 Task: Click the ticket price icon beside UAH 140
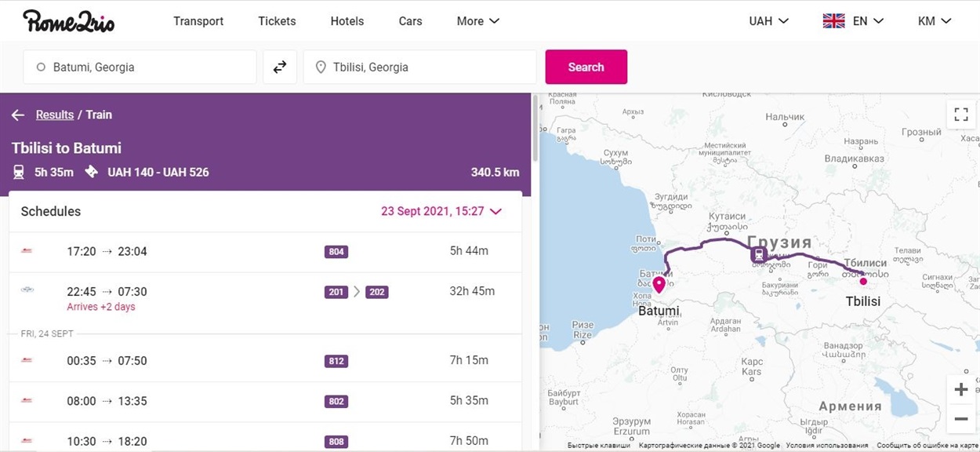(x=92, y=171)
